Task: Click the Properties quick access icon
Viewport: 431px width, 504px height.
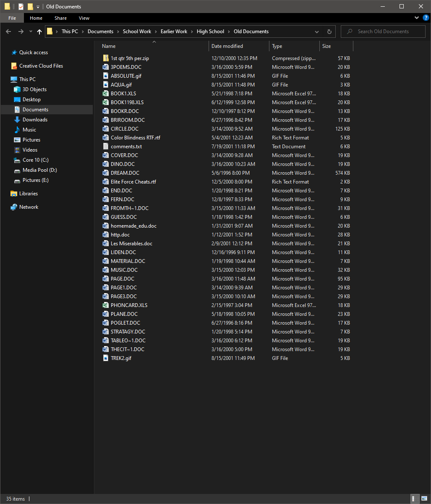Action: (x=21, y=7)
